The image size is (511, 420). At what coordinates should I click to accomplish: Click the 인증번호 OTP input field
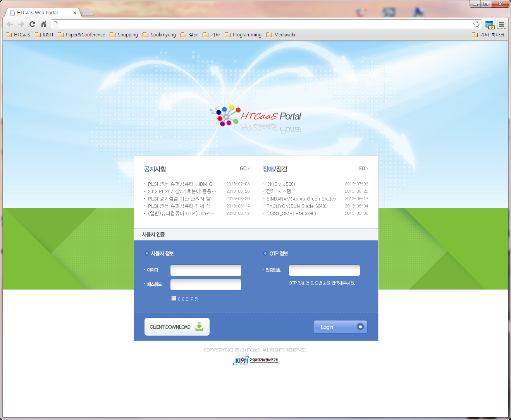click(324, 270)
